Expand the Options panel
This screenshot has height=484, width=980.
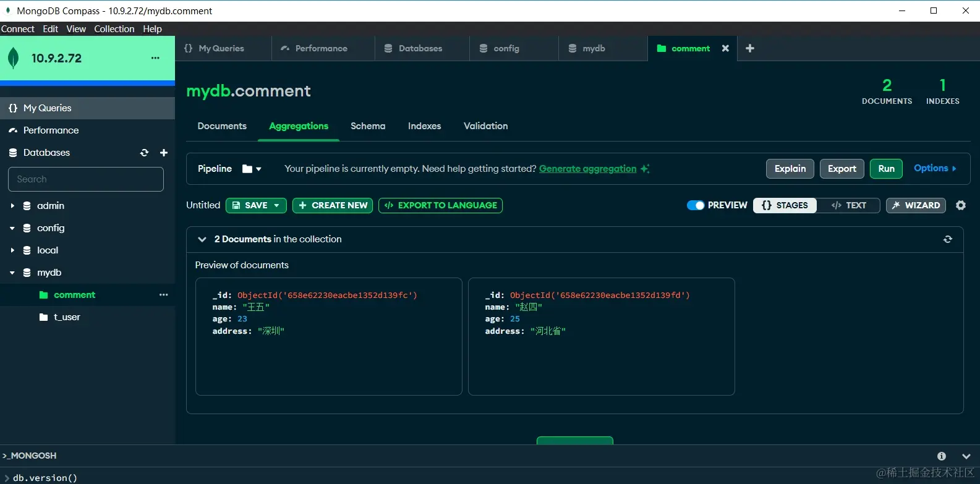point(935,168)
